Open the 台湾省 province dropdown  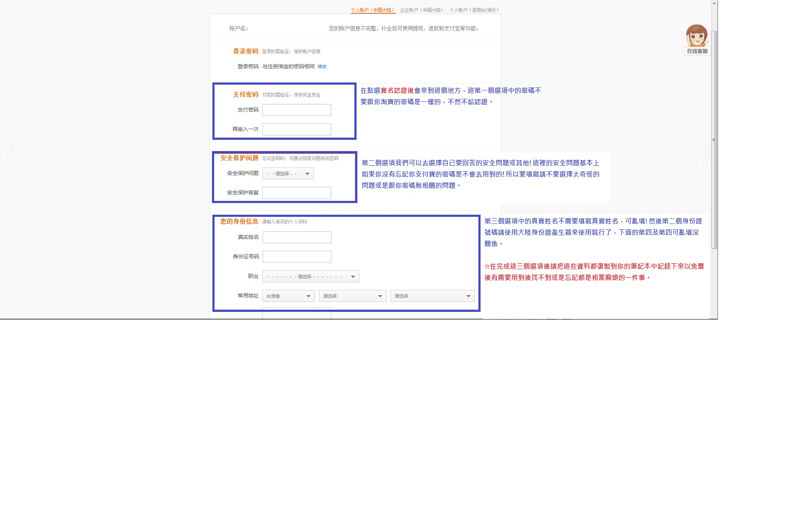coord(289,296)
